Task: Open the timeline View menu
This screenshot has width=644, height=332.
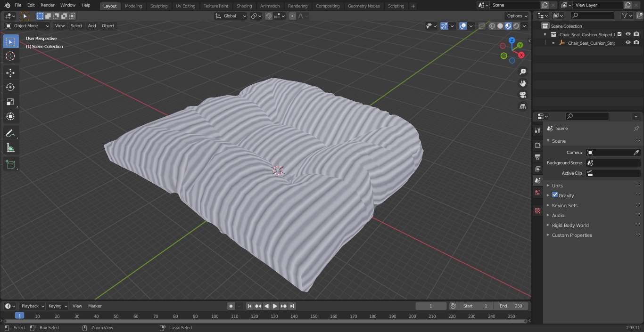Action: [x=77, y=306]
